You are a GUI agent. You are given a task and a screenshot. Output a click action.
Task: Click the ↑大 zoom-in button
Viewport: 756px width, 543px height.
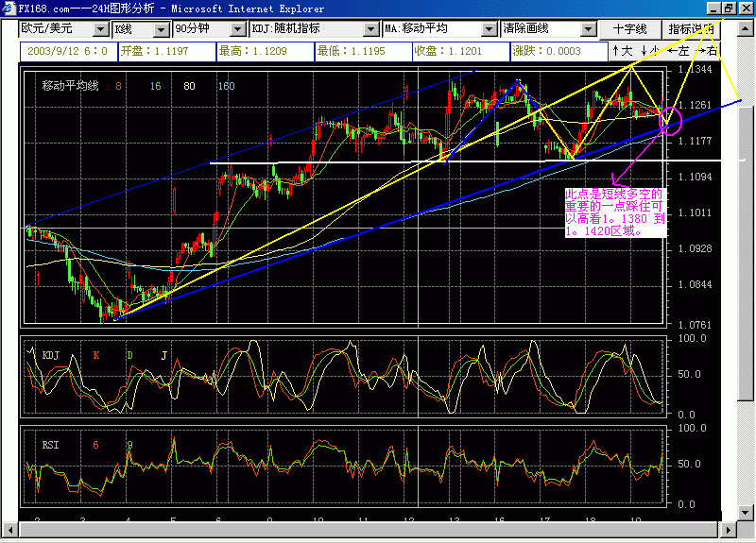622,51
